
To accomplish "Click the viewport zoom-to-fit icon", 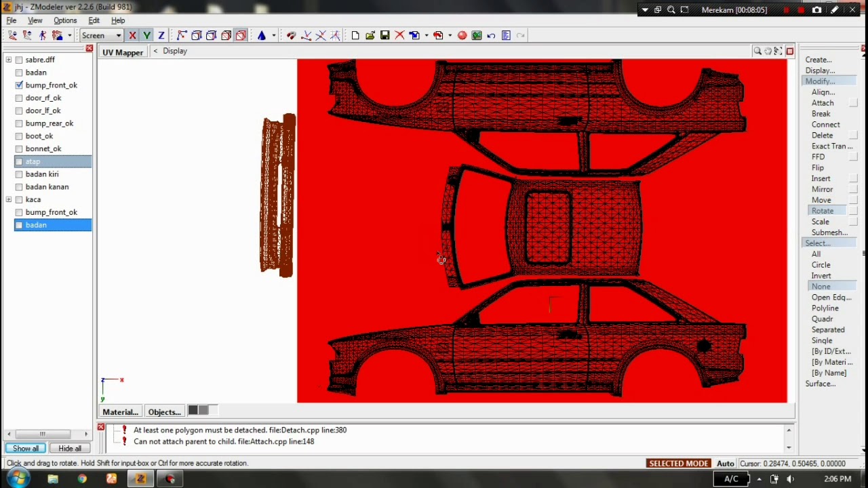I will coord(778,51).
